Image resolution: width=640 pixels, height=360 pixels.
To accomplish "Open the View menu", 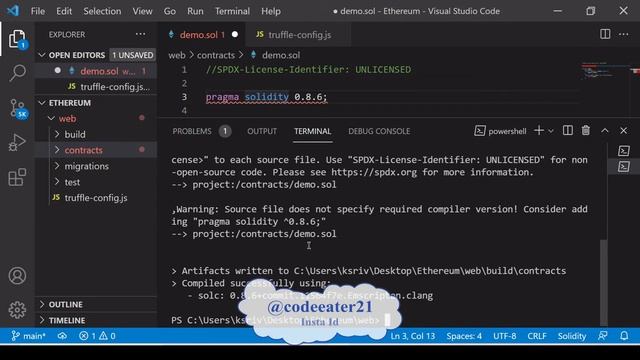I will tap(142, 11).
